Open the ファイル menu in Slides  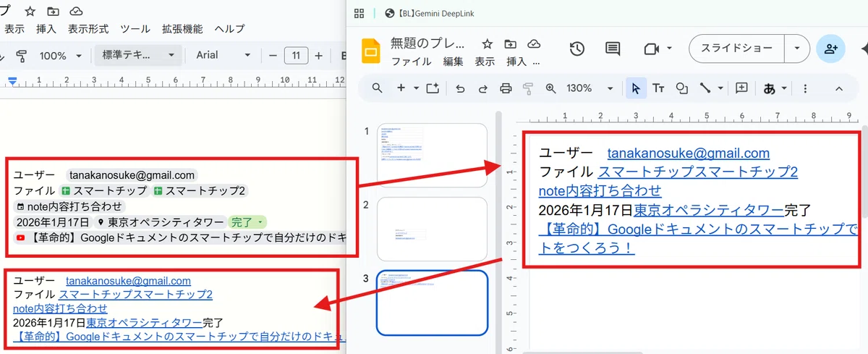(411, 62)
